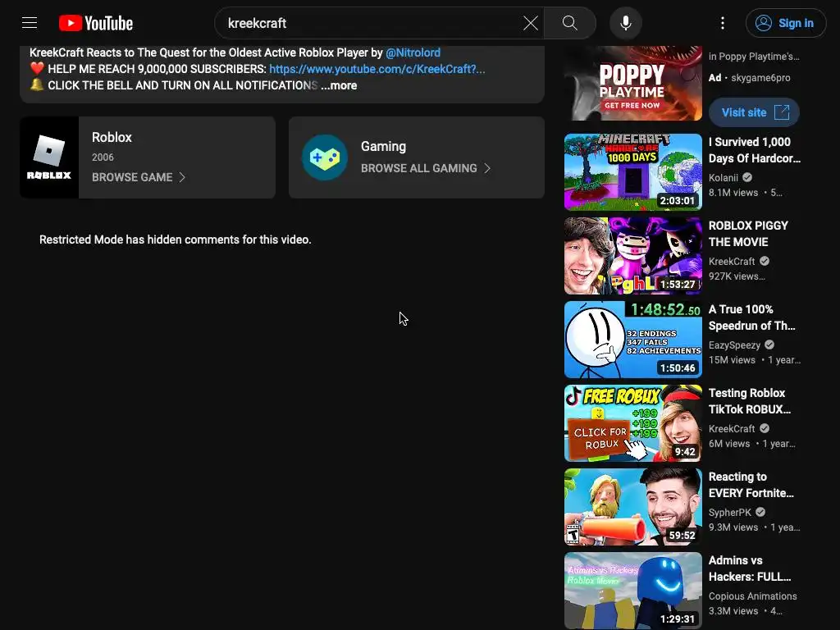
Task: Open the hamburger guide menu
Action: 30,23
